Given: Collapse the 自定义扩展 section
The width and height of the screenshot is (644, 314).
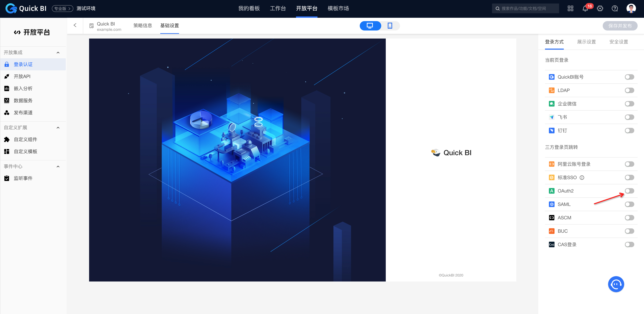Looking at the screenshot, I should [x=58, y=128].
